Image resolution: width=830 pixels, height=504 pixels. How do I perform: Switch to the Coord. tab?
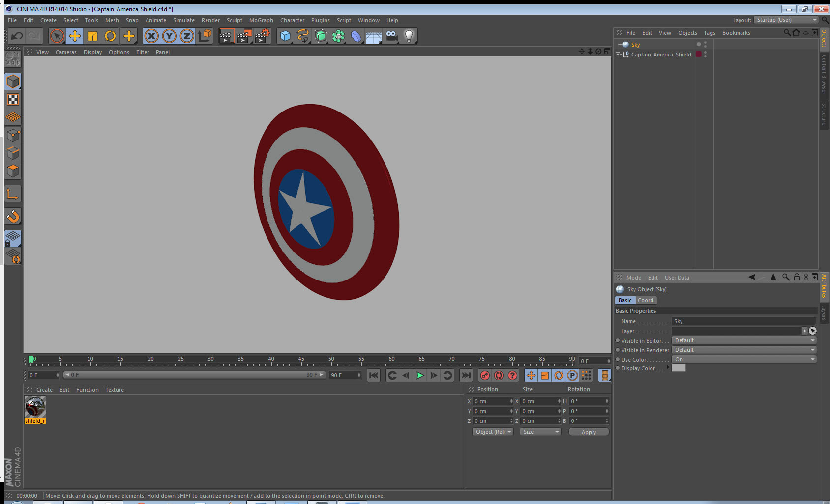(x=646, y=300)
